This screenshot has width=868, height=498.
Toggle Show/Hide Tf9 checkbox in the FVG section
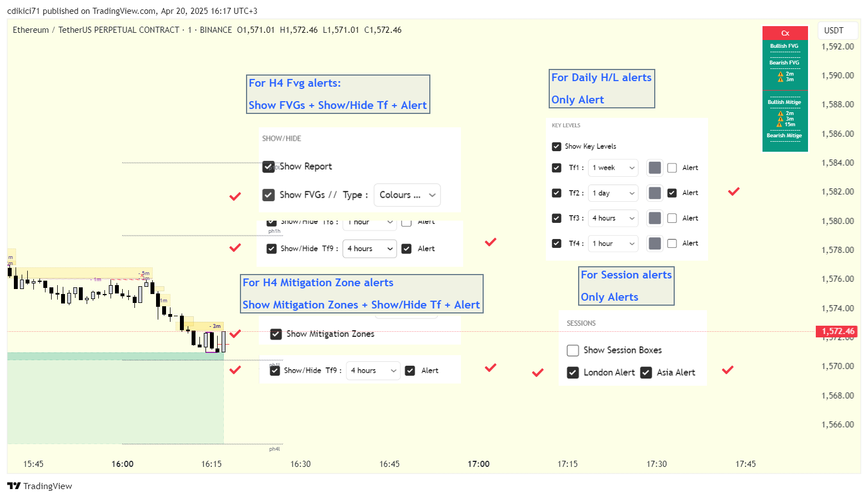pyautogui.click(x=272, y=248)
